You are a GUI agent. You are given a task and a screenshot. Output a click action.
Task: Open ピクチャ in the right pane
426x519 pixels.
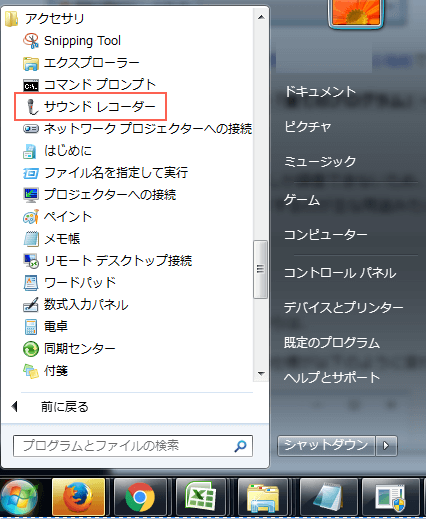click(308, 127)
